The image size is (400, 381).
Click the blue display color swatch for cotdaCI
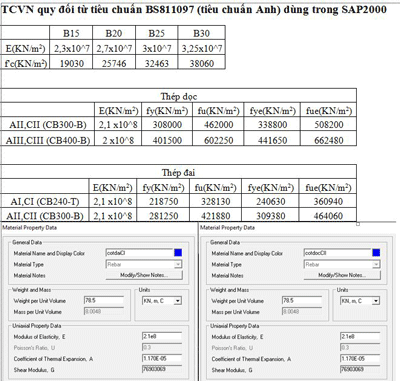click(178, 253)
